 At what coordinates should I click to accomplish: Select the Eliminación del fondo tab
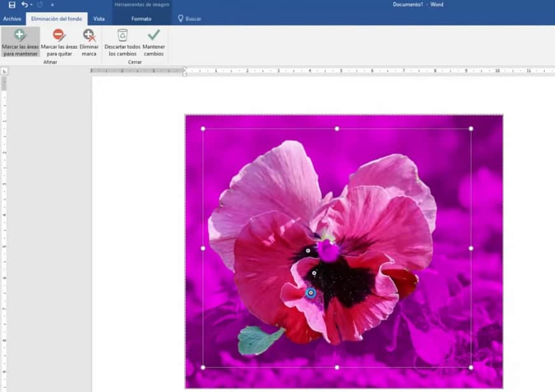[x=57, y=19]
